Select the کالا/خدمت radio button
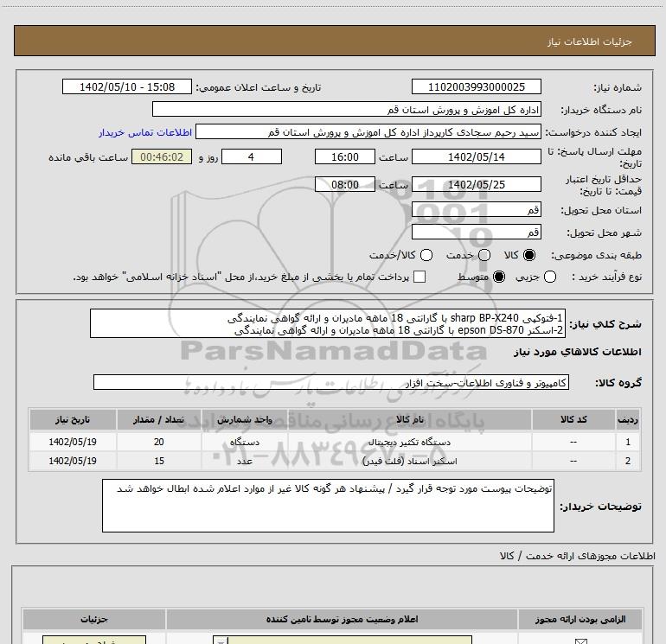Viewport: 666px width, 644px height. click(426, 255)
